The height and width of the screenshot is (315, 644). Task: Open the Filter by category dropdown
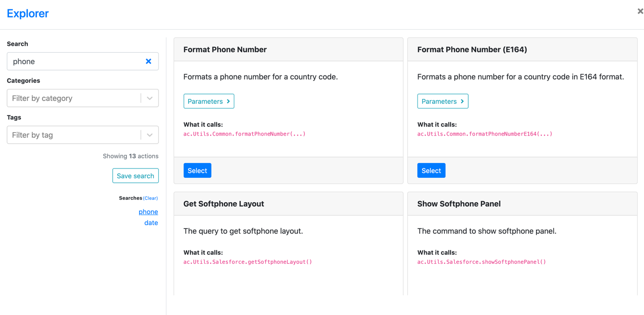[x=82, y=98]
